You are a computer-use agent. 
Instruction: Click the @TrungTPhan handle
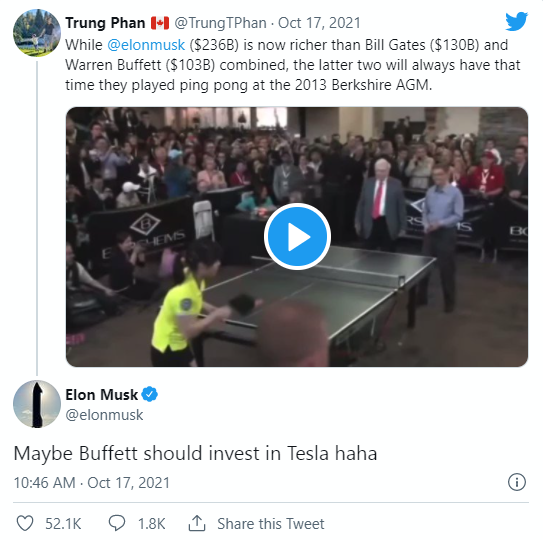220,23
